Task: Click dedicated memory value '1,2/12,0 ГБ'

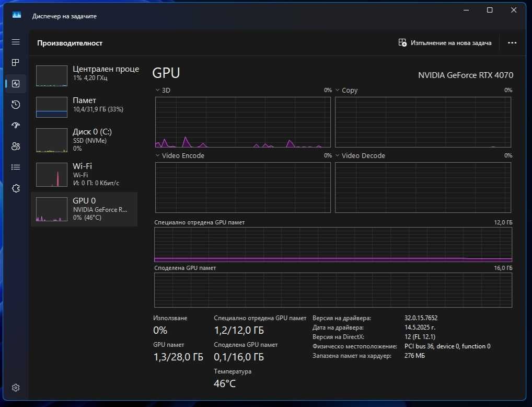Action: [x=239, y=330]
